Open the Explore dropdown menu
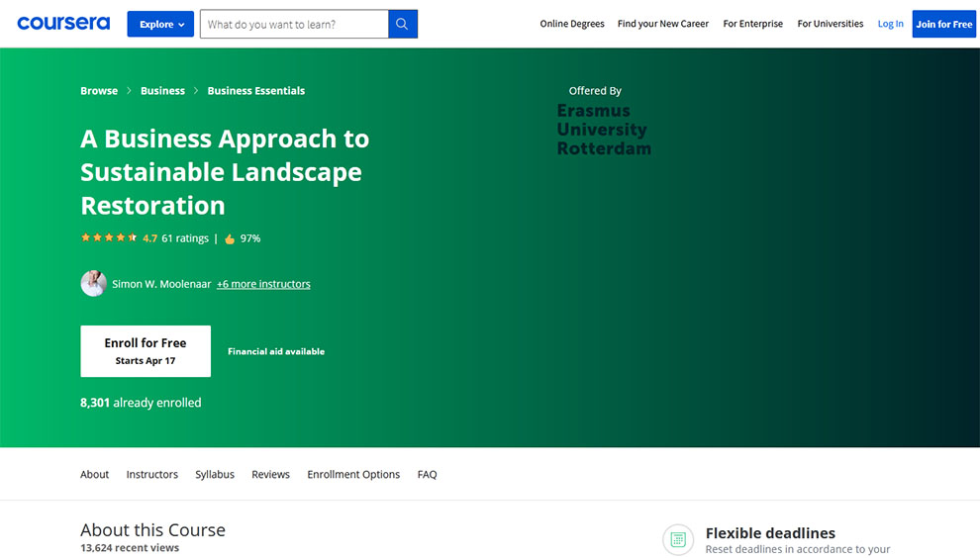 [160, 24]
